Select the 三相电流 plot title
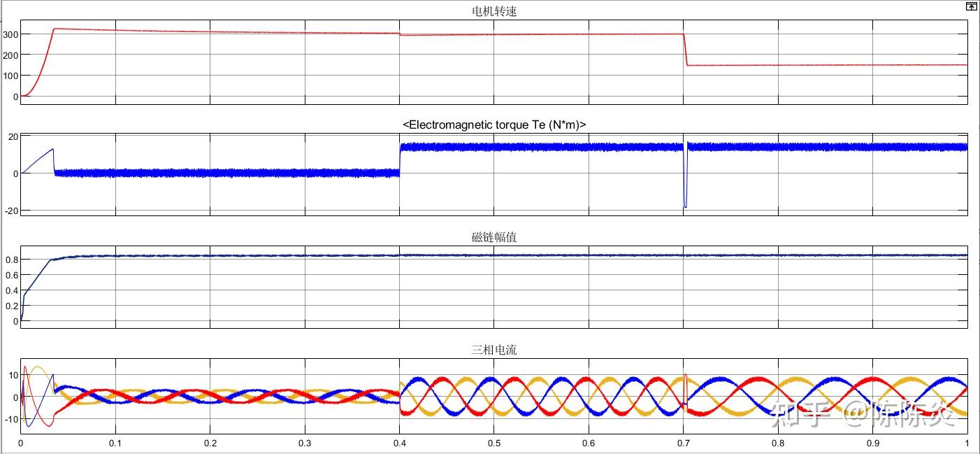 coord(494,350)
